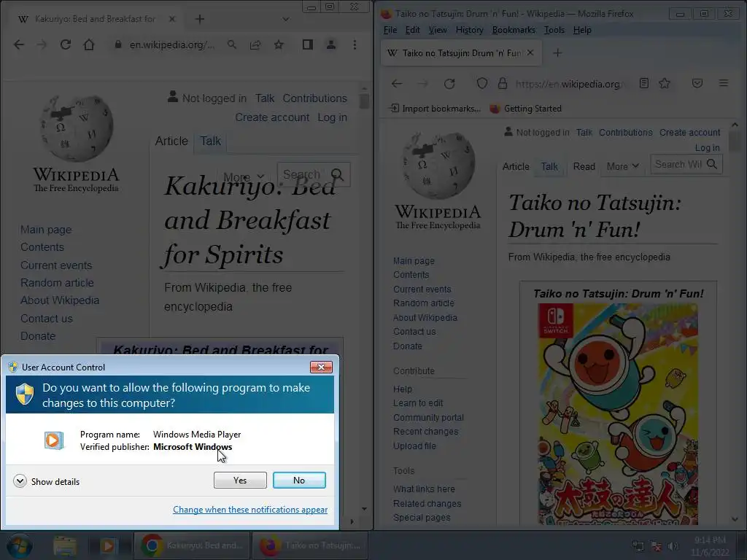The height and width of the screenshot is (560, 747).
Task: Click Taiko no Tatsujin cover art thumbnail
Action: tap(618, 414)
